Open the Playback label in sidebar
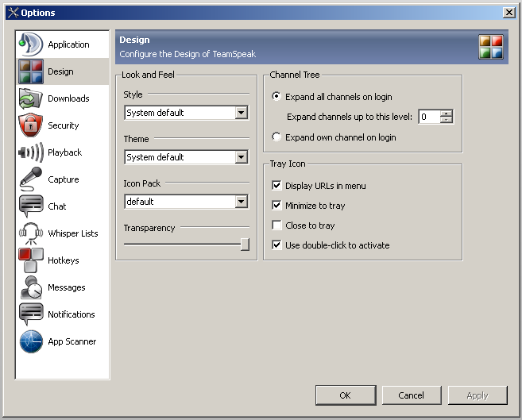The width and height of the screenshot is (522, 420). point(64,152)
